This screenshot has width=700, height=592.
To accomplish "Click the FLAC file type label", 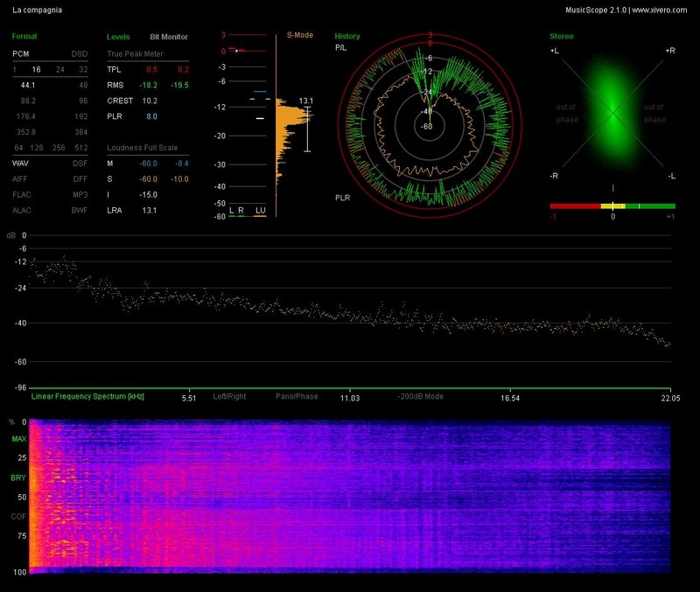I will [22, 194].
